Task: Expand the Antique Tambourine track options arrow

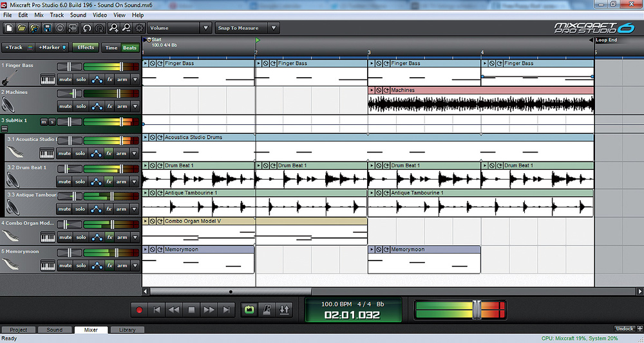Action: pyautogui.click(x=135, y=209)
